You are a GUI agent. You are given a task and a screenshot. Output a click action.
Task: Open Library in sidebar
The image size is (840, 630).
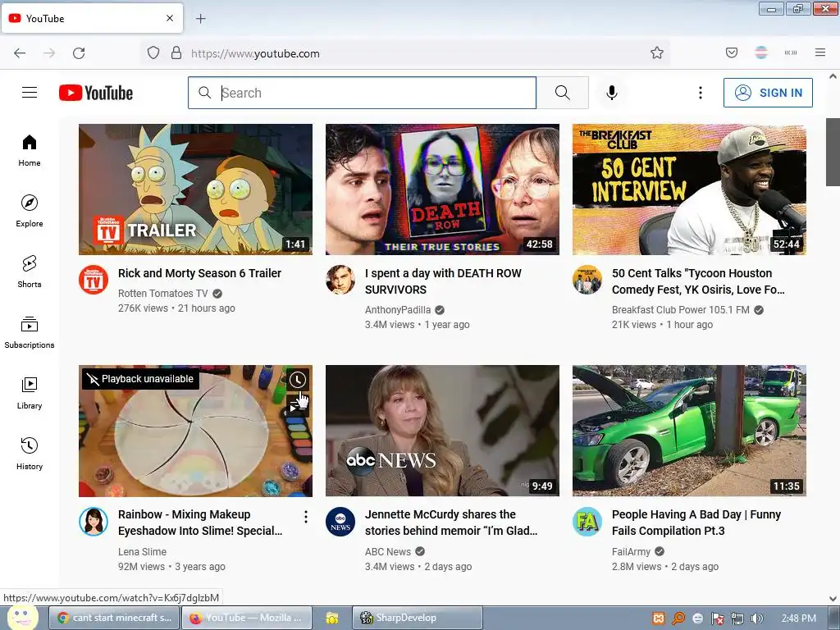pyautogui.click(x=30, y=393)
